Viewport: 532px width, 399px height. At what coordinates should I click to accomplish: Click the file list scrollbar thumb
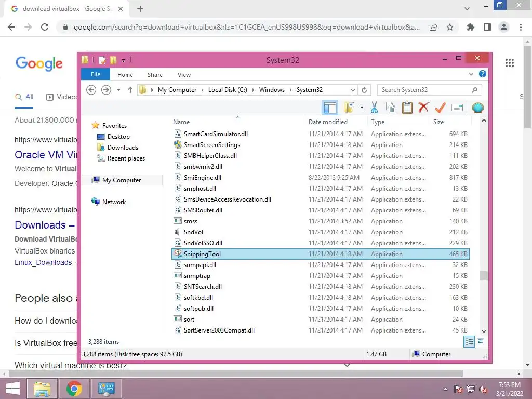[x=484, y=275]
